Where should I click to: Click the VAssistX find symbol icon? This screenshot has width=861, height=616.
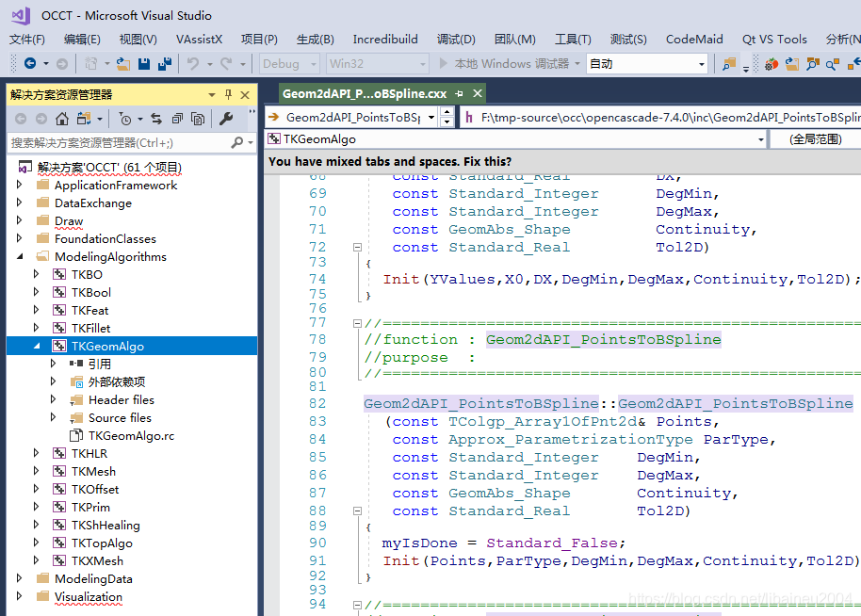(812, 64)
